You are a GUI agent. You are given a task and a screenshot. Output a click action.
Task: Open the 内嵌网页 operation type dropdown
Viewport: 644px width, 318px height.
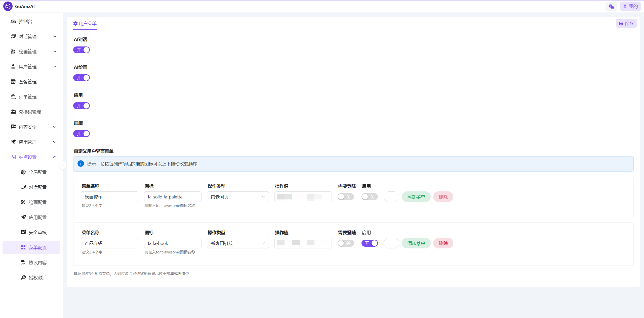coord(238,197)
